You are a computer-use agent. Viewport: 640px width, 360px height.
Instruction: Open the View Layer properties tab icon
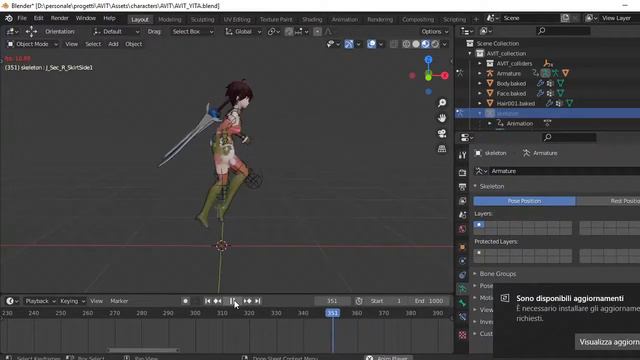click(x=462, y=201)
